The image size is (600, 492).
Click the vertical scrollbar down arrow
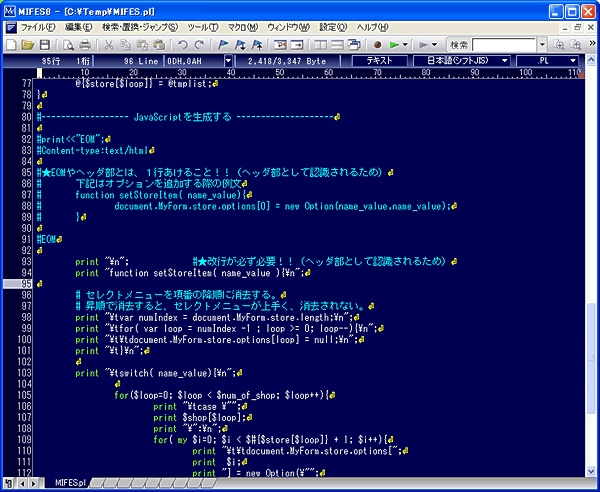pos(591,471)
